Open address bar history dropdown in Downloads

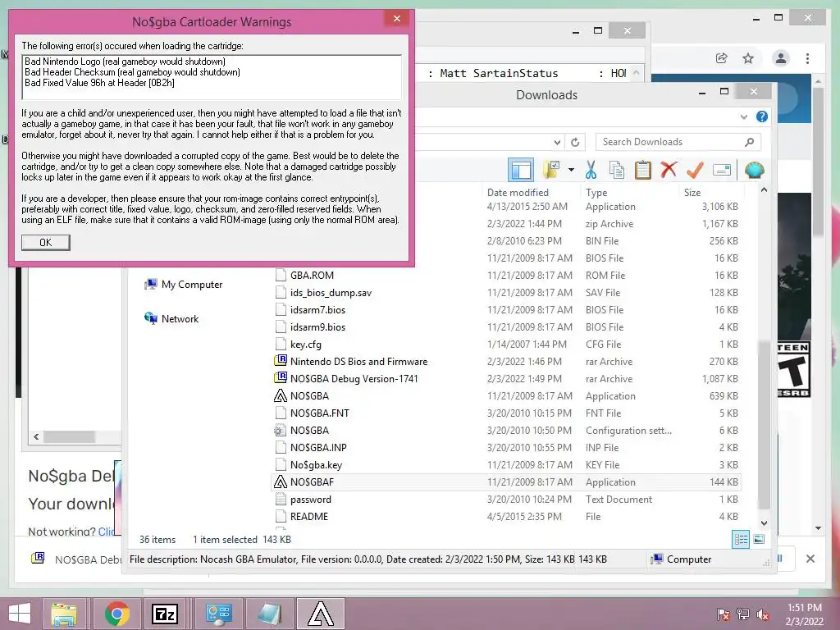tap(557, 142)
